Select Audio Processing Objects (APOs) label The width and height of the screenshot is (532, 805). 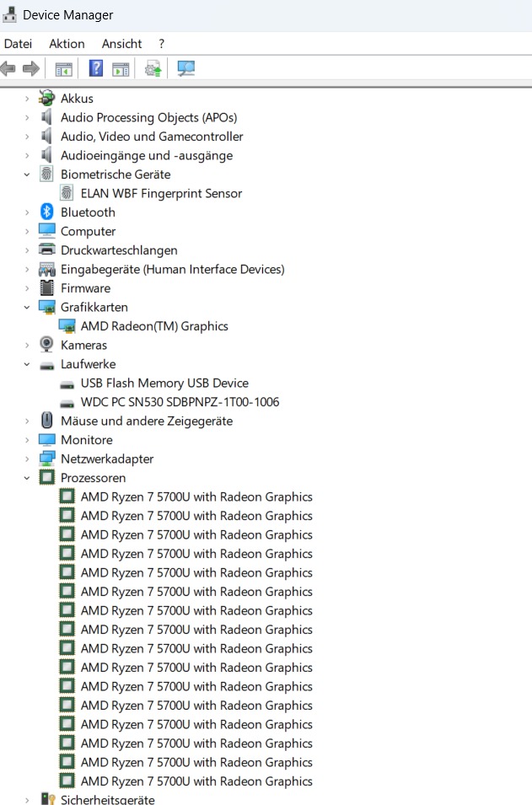(149, 117)
